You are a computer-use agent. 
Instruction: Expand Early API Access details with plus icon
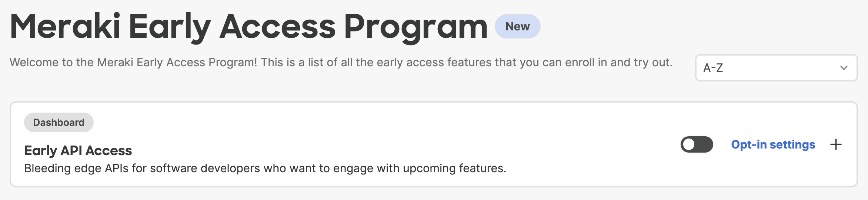pyautogui.click(x=836, y=144)
